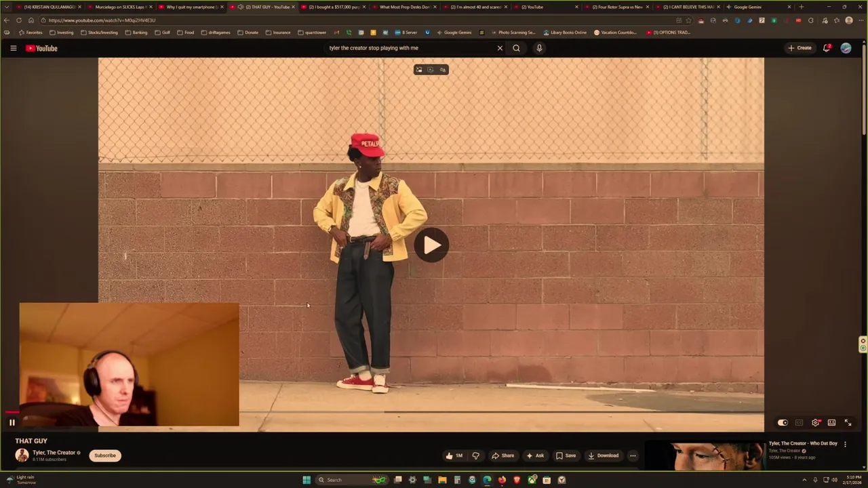Start voice search with microphone icon
Image resolution: width=868 pixels, height=488 pixels.
[x=539, y=48]
